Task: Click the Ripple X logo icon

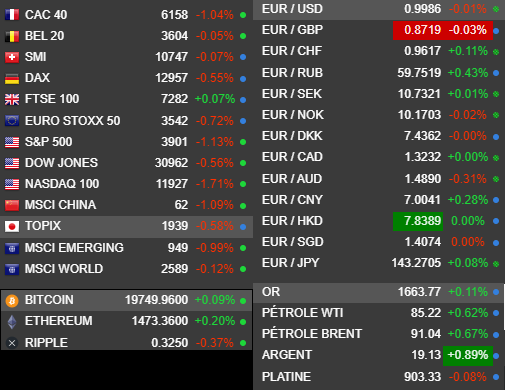Action: click(12, 343)
